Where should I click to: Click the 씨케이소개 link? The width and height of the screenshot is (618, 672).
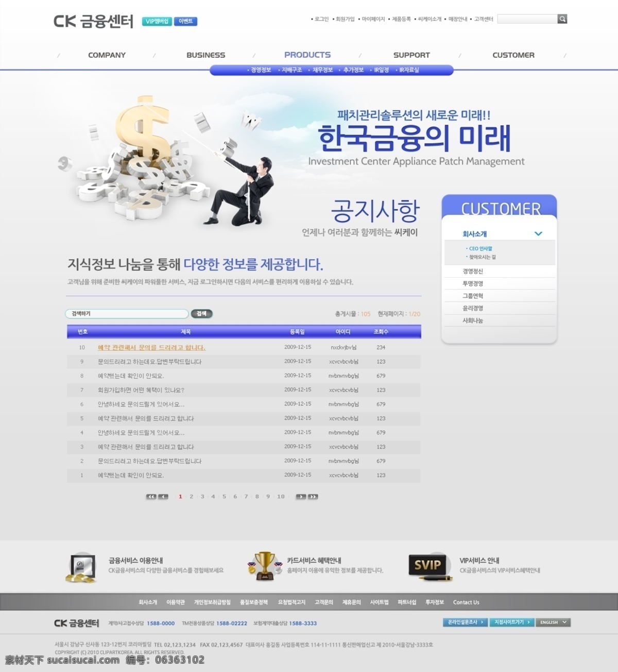pyautogui.click(x=430, y=19)
